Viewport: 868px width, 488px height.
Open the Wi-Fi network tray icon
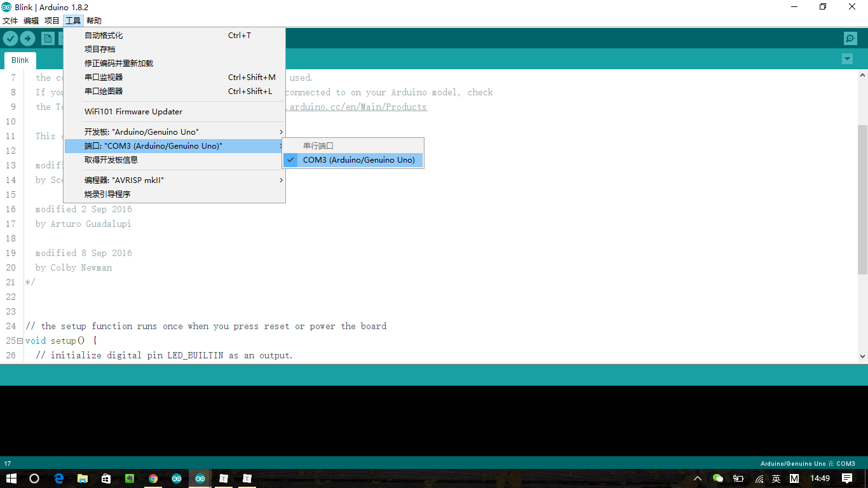[x=759, y=478]
